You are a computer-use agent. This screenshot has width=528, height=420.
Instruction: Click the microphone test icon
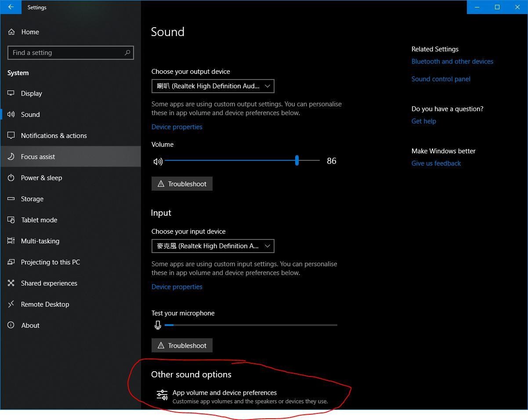pyautogui.click(x=158, y=325)
